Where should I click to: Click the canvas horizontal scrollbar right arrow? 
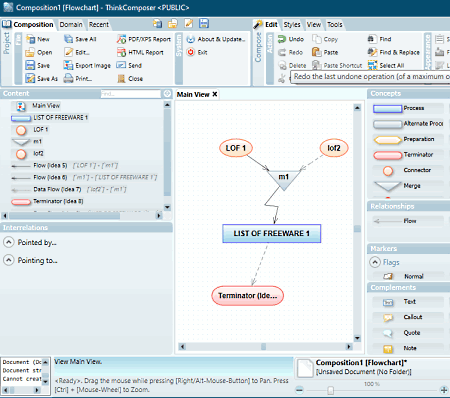(349, 347)
